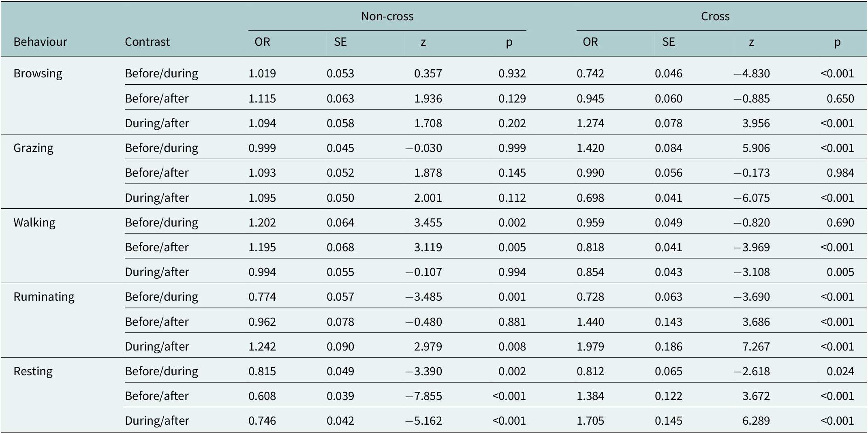
Task: Click the Cross z value −4.830
Action: [752, 73]
